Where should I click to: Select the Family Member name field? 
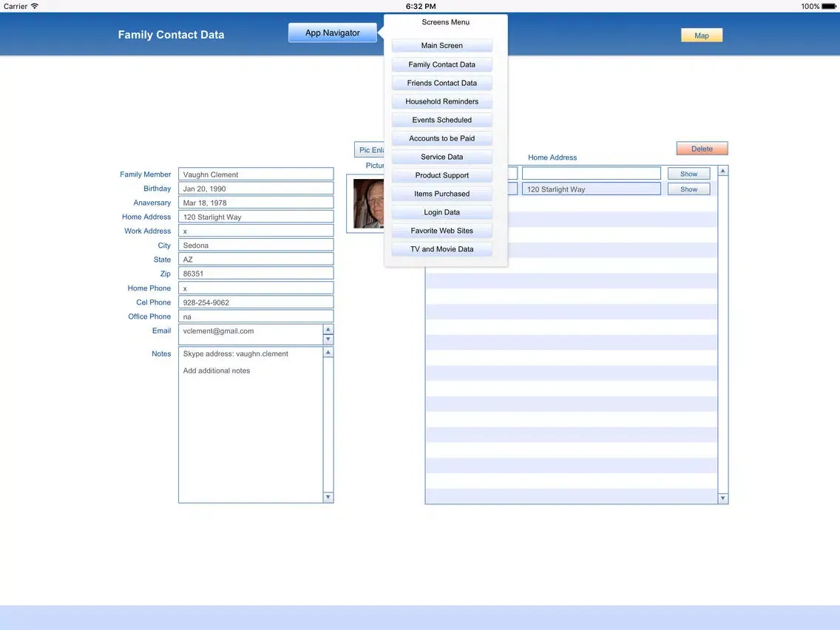coord(256,175)
